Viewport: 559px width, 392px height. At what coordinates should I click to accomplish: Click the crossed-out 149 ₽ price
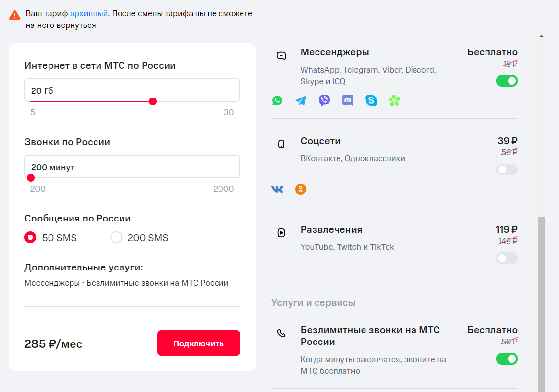point(508,241)
